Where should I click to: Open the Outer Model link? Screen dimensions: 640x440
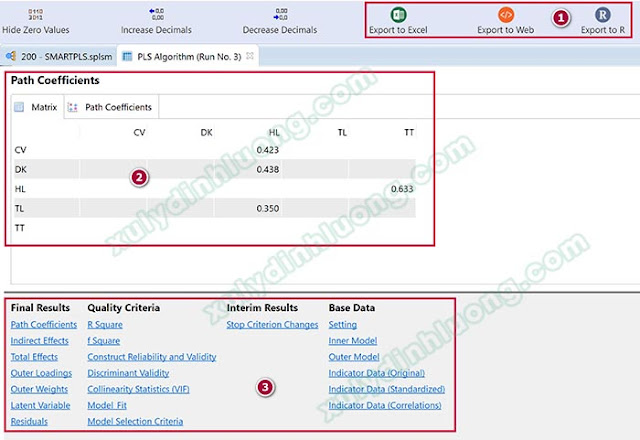354,357
